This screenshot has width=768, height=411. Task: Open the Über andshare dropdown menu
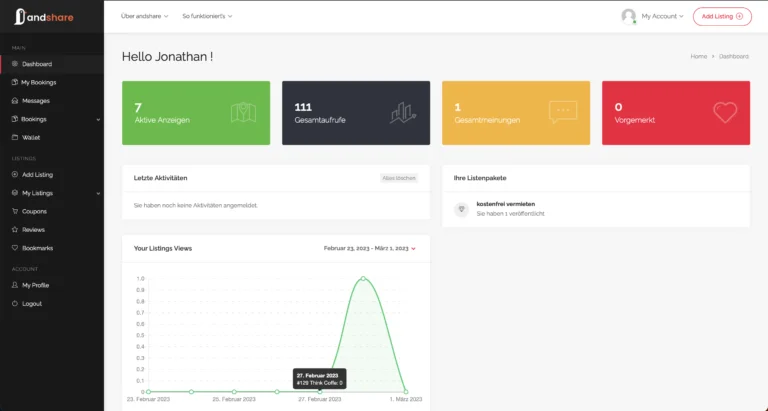pos(144,16)
